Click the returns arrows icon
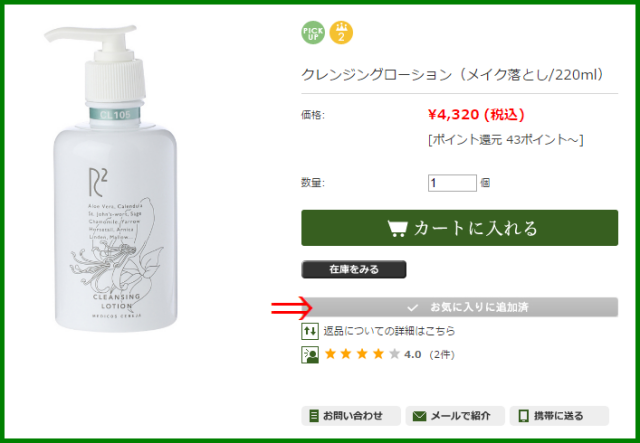 [x=310, y=331]
